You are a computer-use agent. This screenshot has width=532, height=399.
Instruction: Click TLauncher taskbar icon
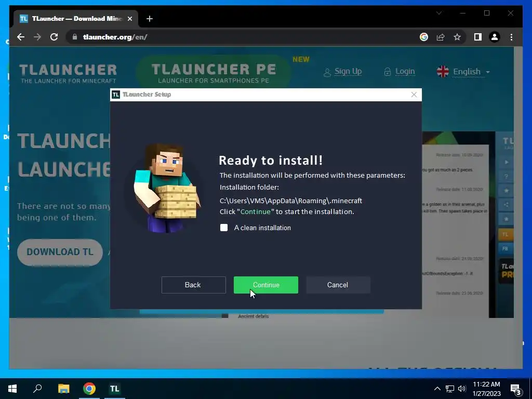coord(115,389)
